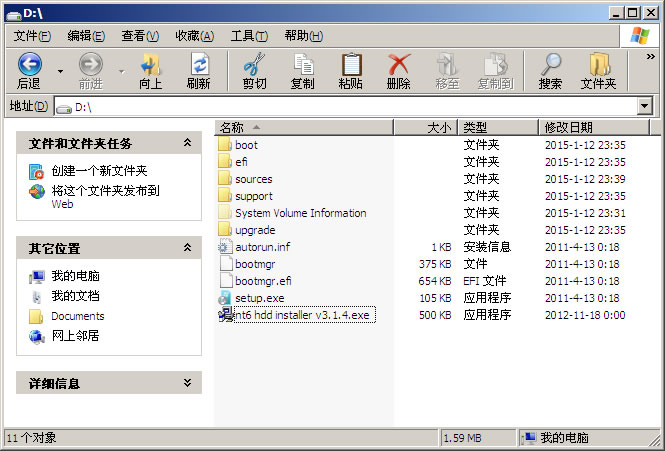The image size is (665, 451).
Task: Click the 11 个对象 status bar text
Action: (x=31, y=437)
